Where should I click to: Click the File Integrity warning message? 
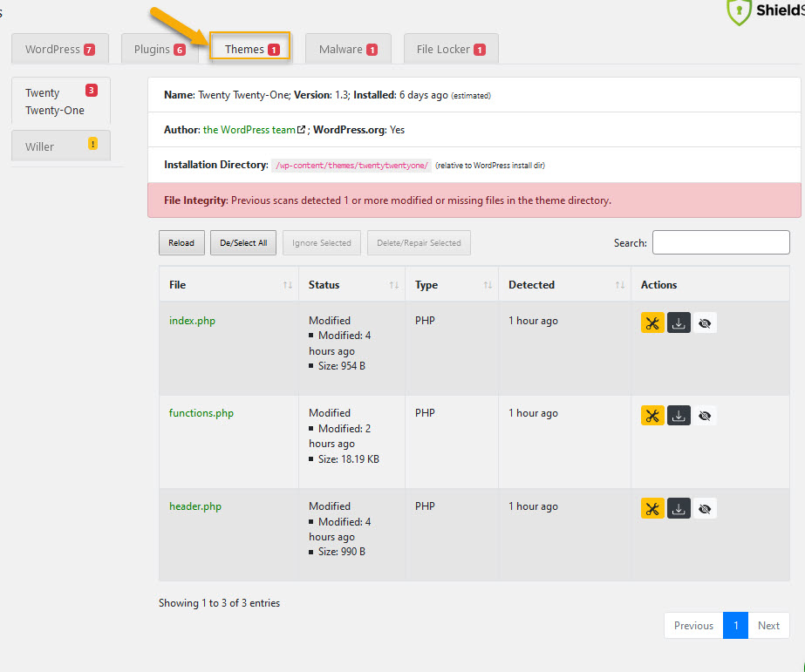(474, 200)
